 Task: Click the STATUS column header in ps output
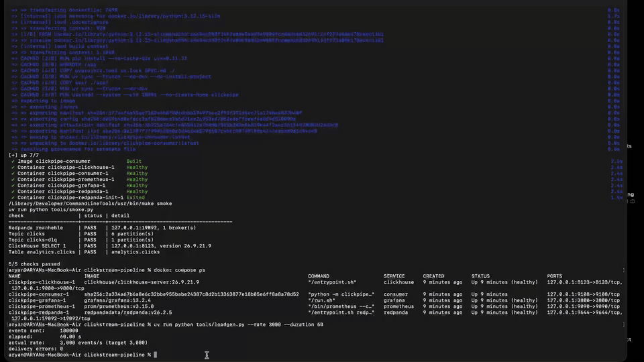480,276
